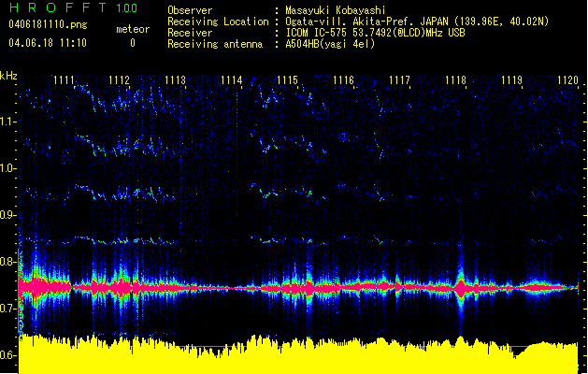
Task: Click the 0.8 kHz axis label
Action: click(x=7, y=262)
